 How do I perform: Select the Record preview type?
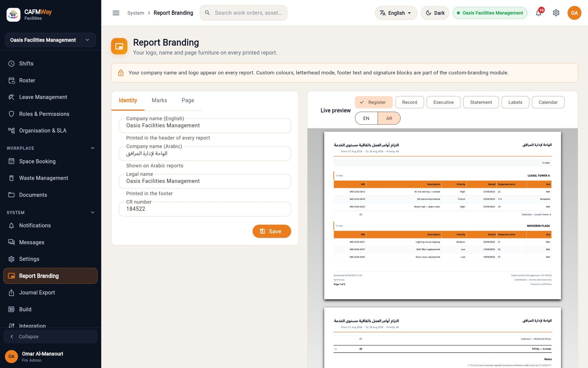coord(409,102)
